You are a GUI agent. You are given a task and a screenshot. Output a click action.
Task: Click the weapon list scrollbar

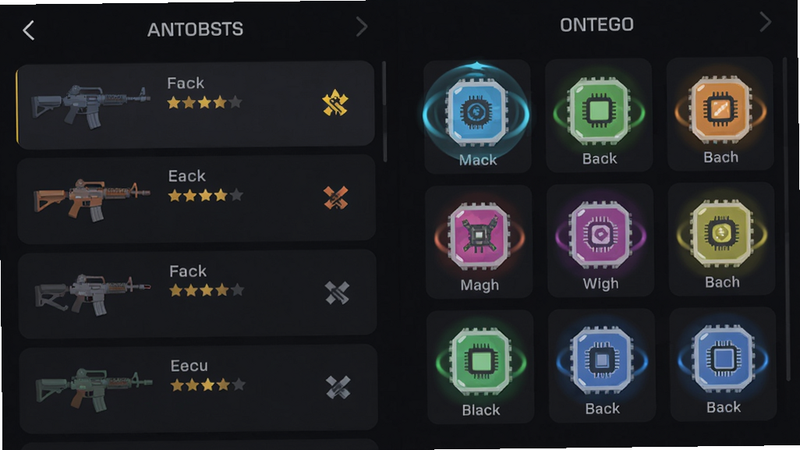[384, 111]
